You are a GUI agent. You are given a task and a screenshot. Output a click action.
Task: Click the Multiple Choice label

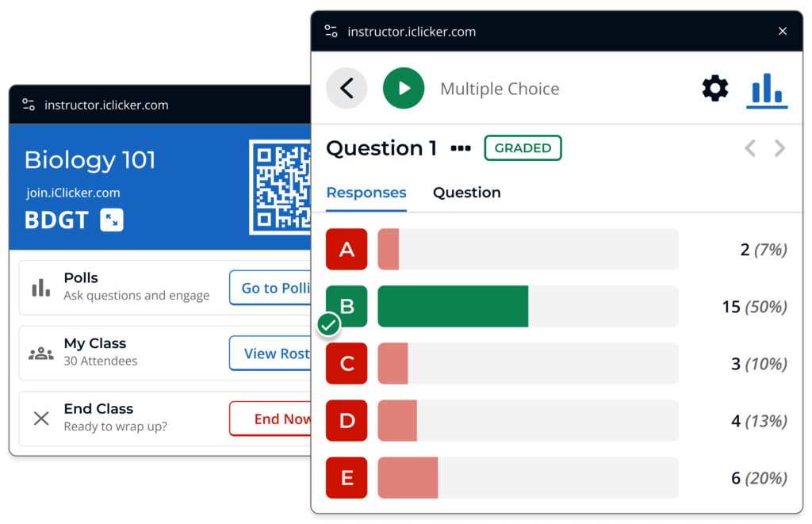pyautogui.click(x=500, y=89)
